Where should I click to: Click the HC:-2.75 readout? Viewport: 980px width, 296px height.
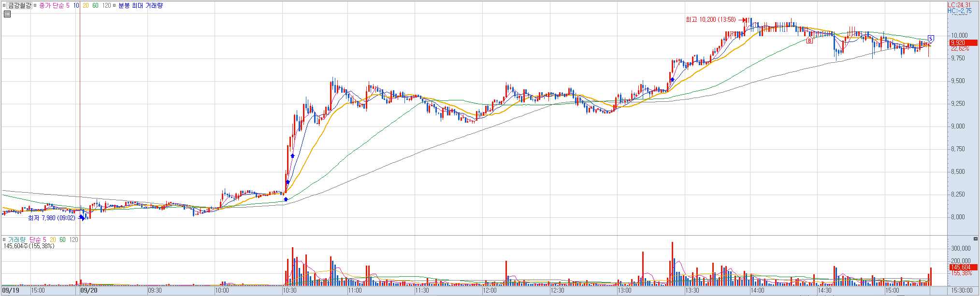point(959,11)
